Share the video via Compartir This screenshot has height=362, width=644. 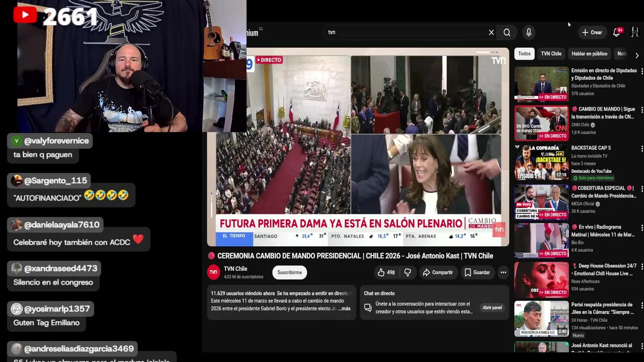tap(437, 273)
